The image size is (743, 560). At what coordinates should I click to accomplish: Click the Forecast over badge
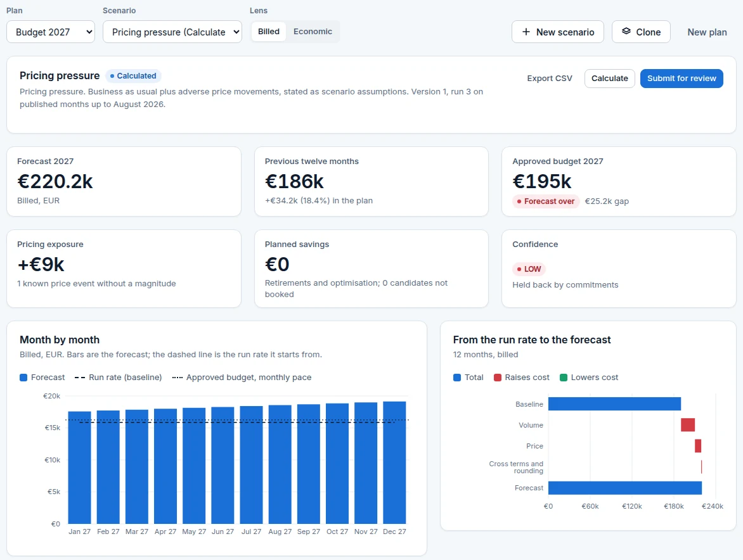(545, 201)
